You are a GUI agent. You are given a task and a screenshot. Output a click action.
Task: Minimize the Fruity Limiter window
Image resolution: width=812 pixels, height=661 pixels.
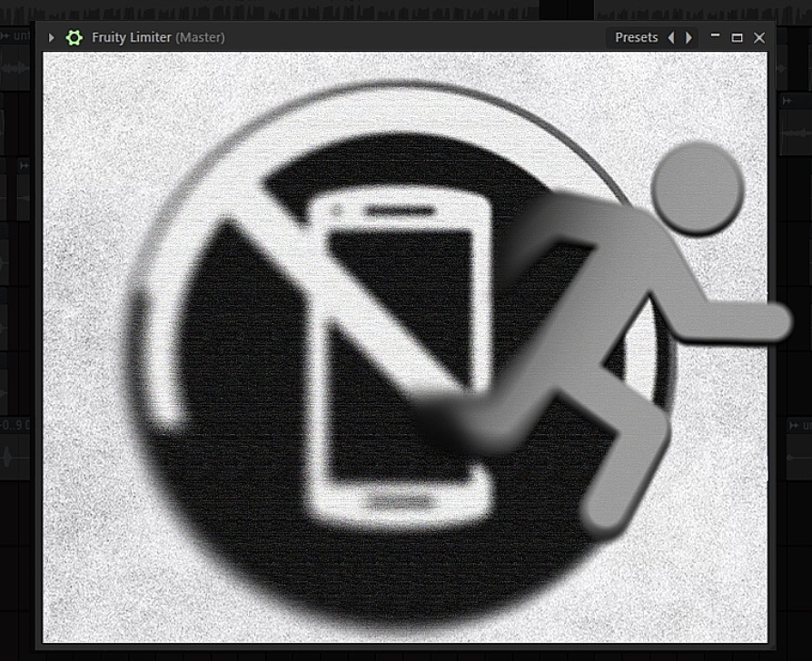pos(715,37)
